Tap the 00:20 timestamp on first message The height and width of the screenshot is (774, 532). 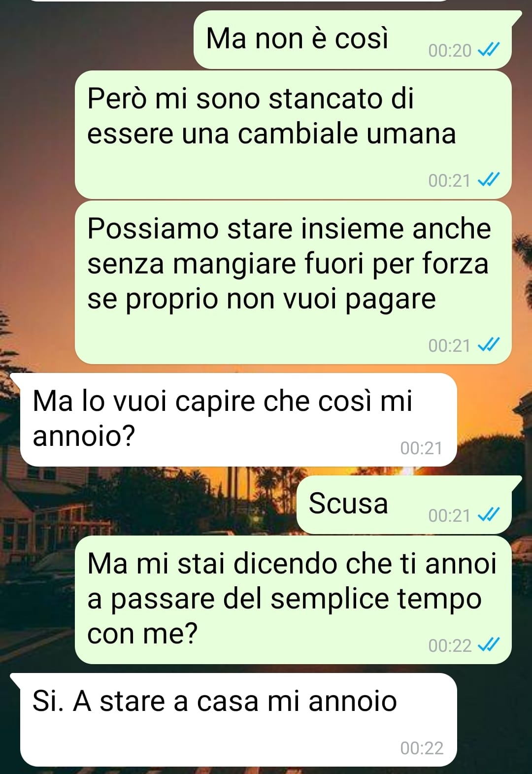point(450,50)
